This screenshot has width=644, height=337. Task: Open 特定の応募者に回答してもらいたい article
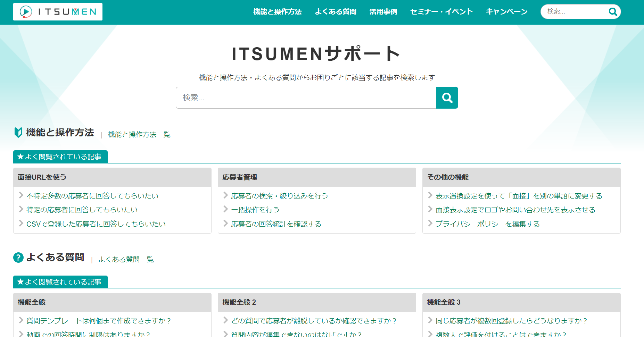point(82,210)
